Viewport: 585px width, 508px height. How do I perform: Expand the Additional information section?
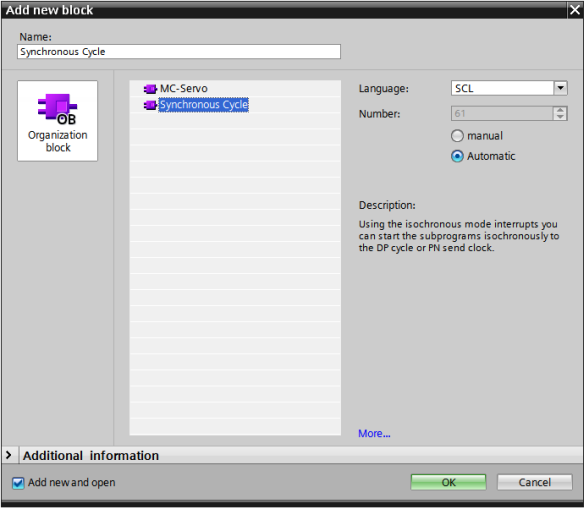pos(9,455)
